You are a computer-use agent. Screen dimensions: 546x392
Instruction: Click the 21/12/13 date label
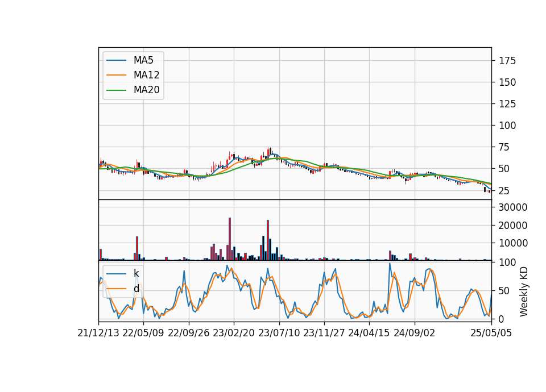(x=98, y=333)
